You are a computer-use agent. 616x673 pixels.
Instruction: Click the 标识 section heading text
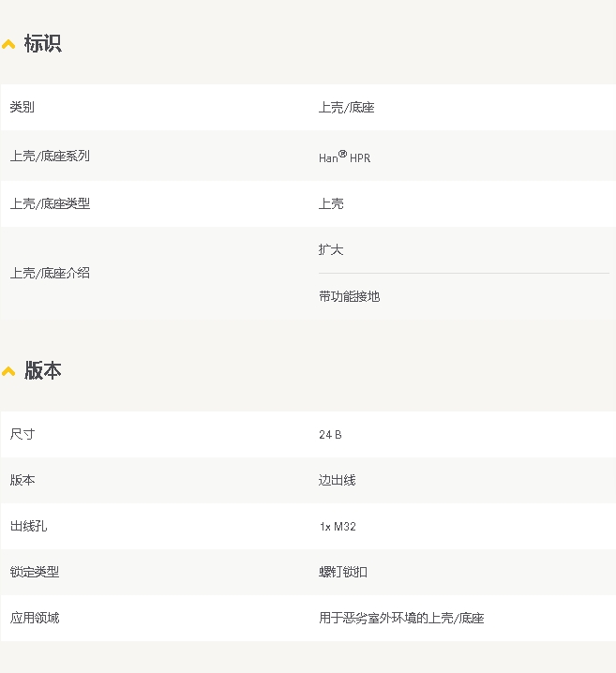coord(42,43)
